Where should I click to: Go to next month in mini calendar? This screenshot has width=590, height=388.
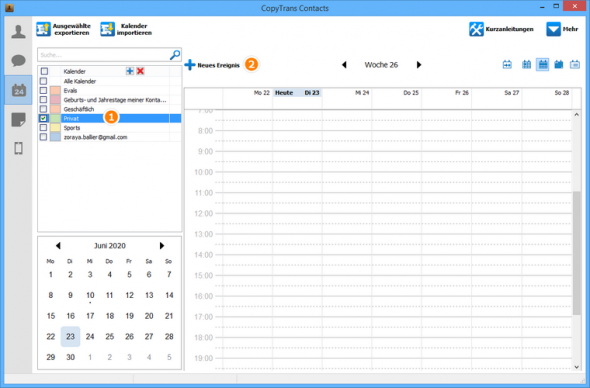click(x=162, y=246)
